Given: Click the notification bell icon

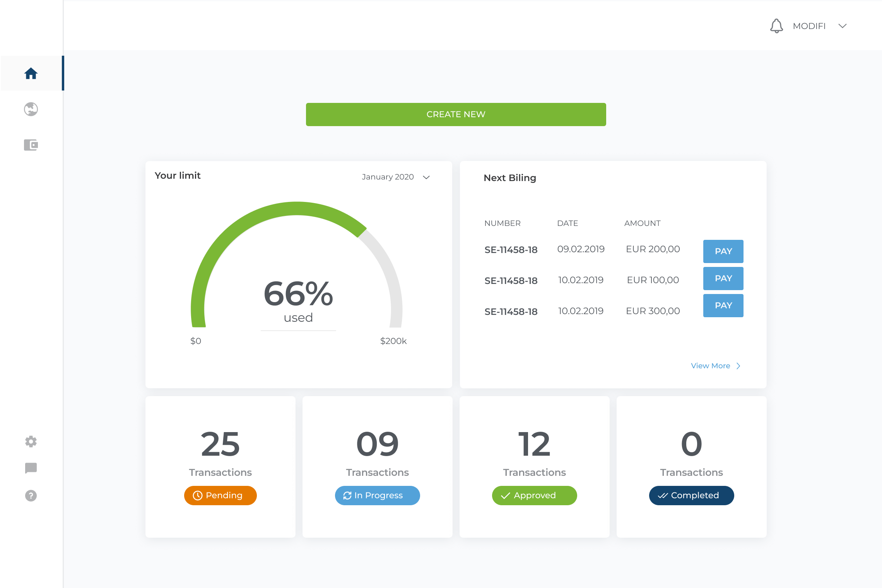Looking at the screenshot, I should coord(776,26).
